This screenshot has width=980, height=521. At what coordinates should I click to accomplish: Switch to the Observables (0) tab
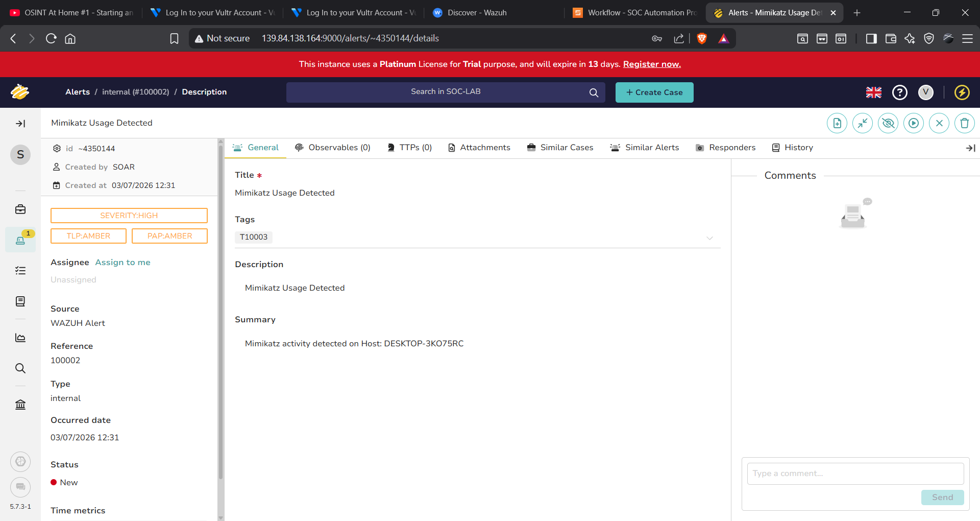[x=333, y=148]
